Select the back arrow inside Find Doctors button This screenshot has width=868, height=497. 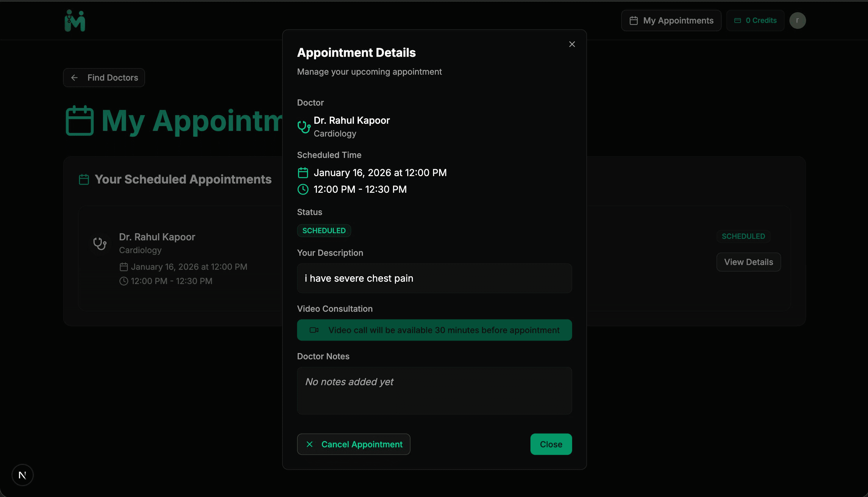[x=74, y=78]
